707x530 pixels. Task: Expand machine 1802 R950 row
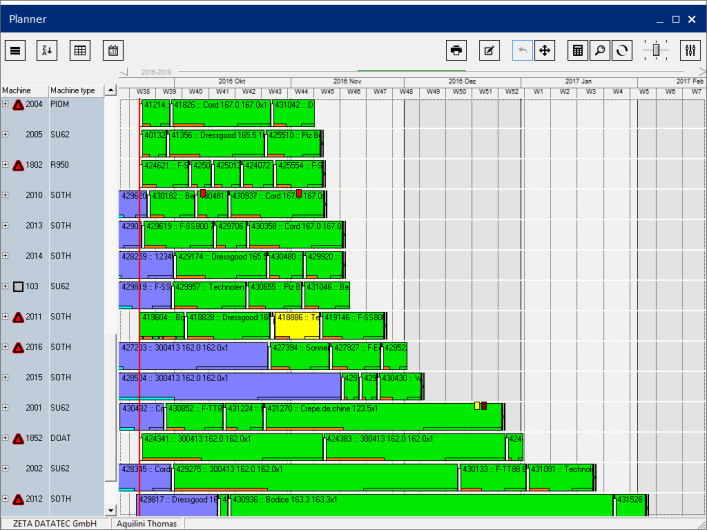click(x=5, y=165)
